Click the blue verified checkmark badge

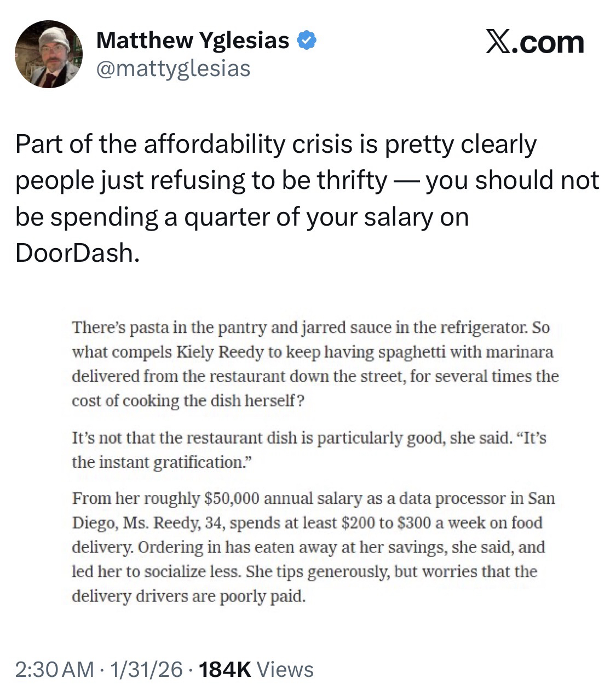click(x=306, y=40)
